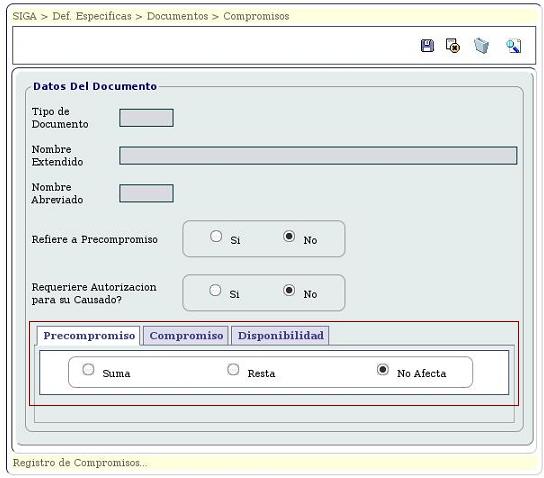
Task: Click the Nombre Abreviado field
Action: (x=146, y=193)
